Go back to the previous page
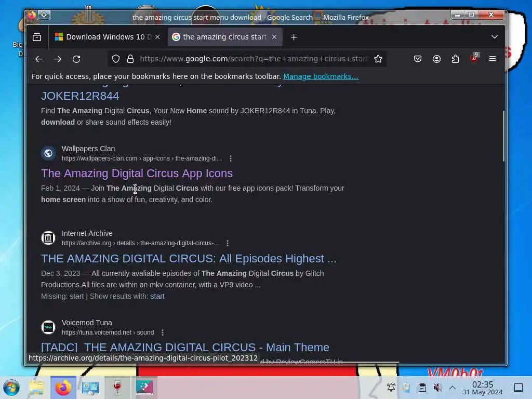Screen dimensions: 532x399 click(x=38, y=59)
